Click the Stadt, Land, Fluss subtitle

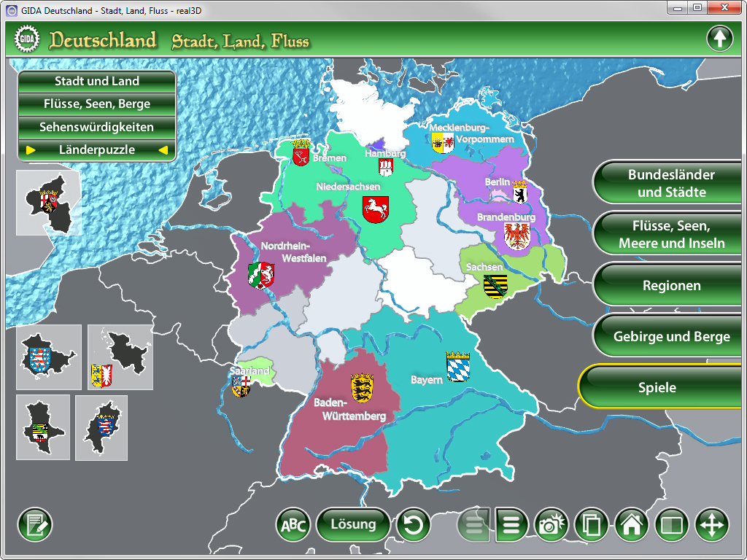click(240, 42)
